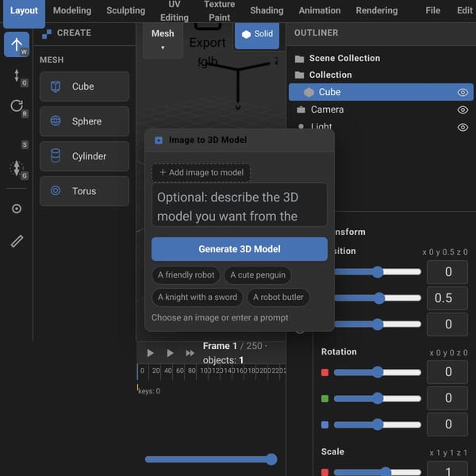Image resolution: width=476 pixels, height=476 pixels.
Task: Choose the A knight with a sword chip
Action: tap(198, 297)
